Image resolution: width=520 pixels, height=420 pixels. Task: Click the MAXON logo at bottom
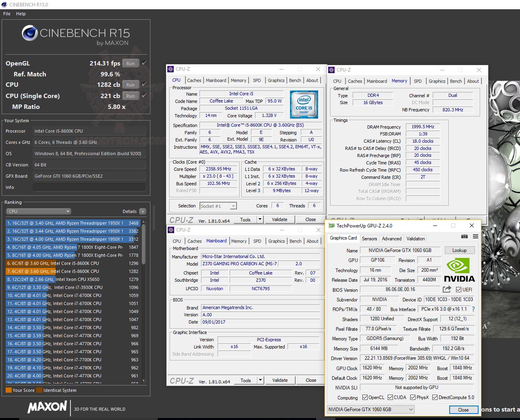47,407
